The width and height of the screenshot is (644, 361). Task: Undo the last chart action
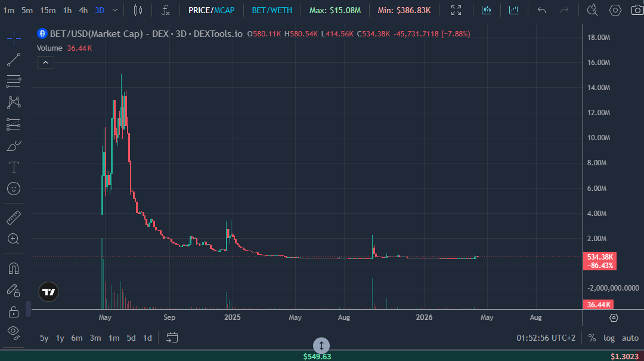coord(541,10)
